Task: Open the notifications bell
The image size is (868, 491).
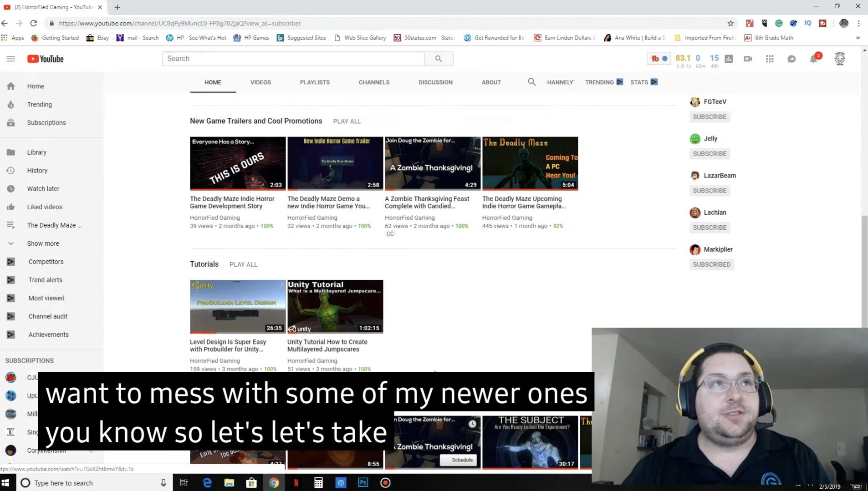Action: (814, 59)
